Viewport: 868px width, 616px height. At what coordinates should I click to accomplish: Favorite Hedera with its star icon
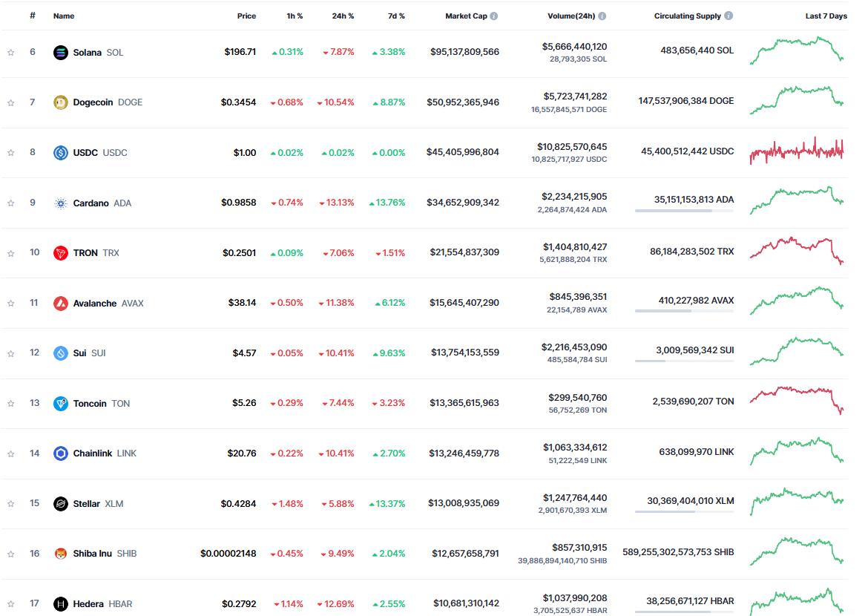click(10, 604)
